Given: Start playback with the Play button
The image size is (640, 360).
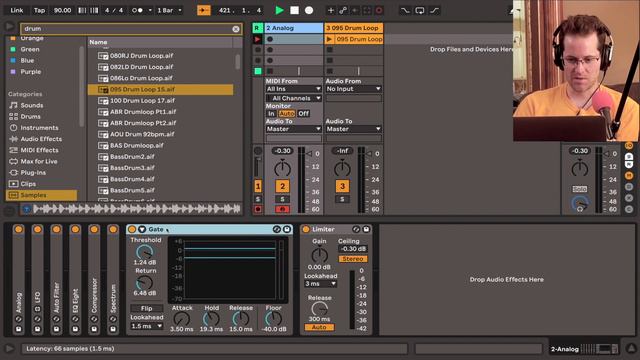Looking at the screenshot, I should (279, 10).
